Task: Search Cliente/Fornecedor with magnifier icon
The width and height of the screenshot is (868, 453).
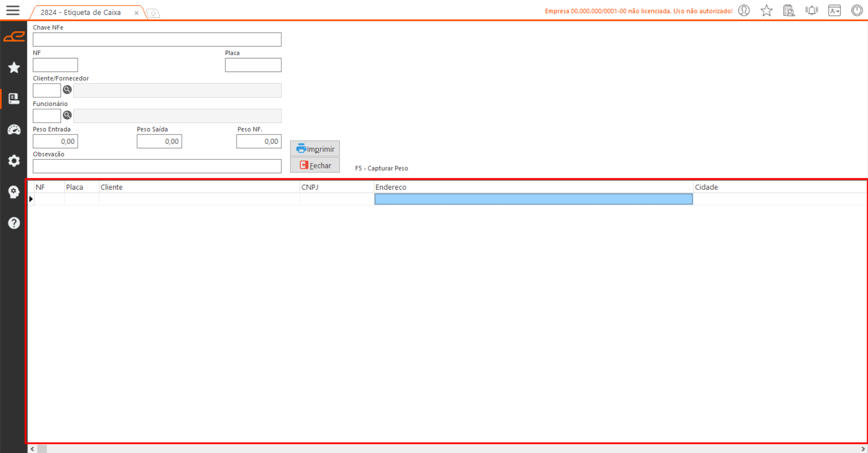Action: pos(67,90)
